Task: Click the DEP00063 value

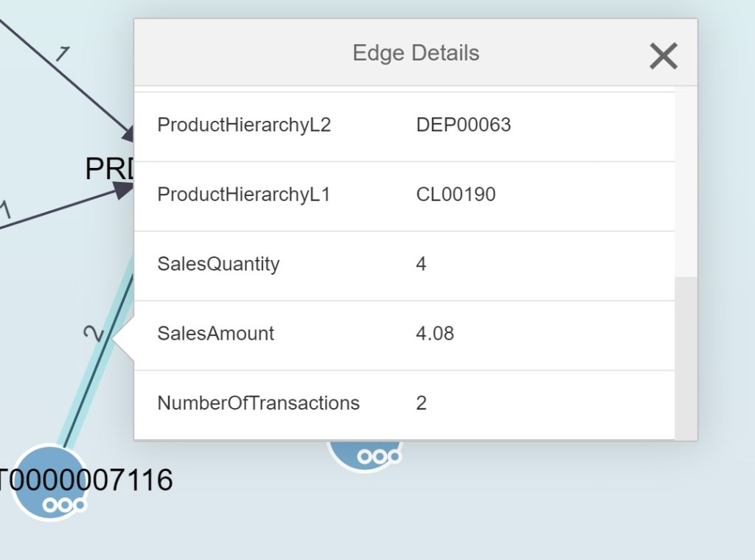Action: (x=463, y=125)
